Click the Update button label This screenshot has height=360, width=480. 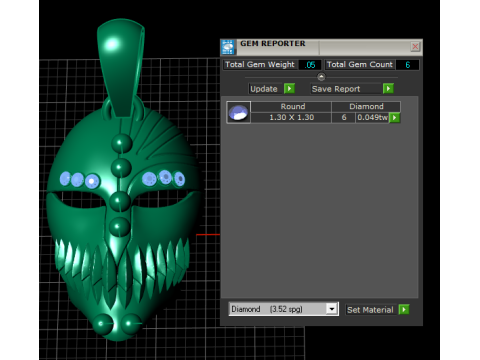(264, 89)
